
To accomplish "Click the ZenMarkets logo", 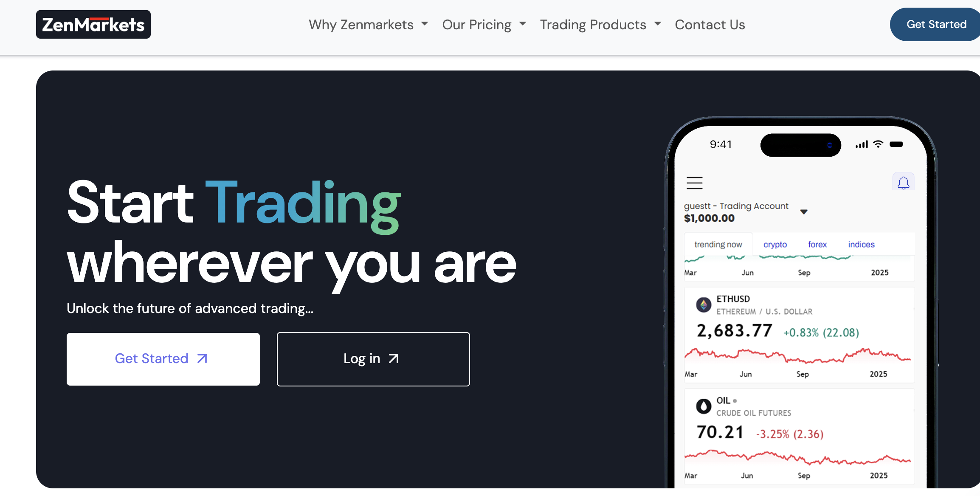I will [x=93, y=25].
